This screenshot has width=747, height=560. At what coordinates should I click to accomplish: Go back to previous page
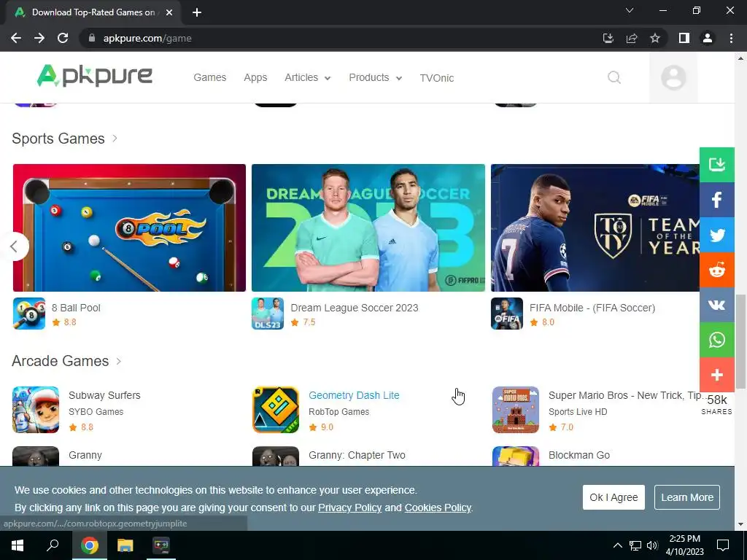[16, 38]
